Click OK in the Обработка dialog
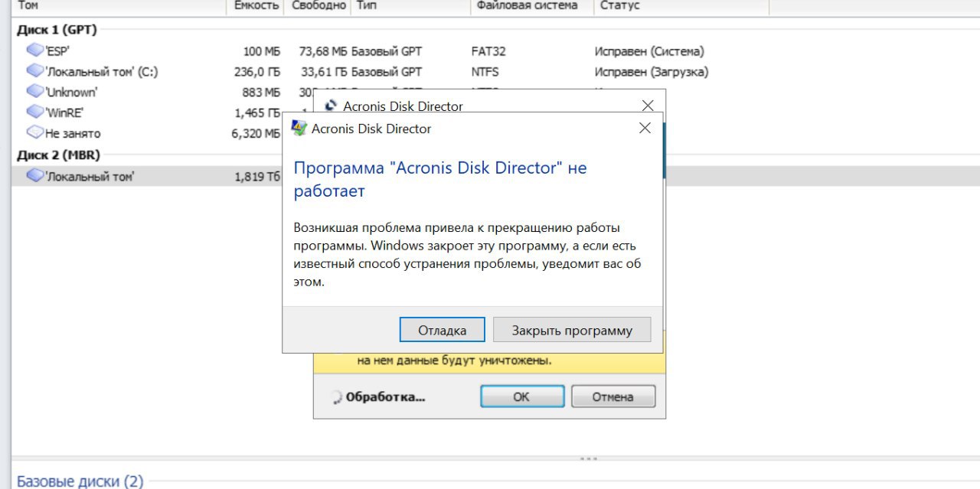The height and width of the screenshot is (489, 980). point(521,396)
